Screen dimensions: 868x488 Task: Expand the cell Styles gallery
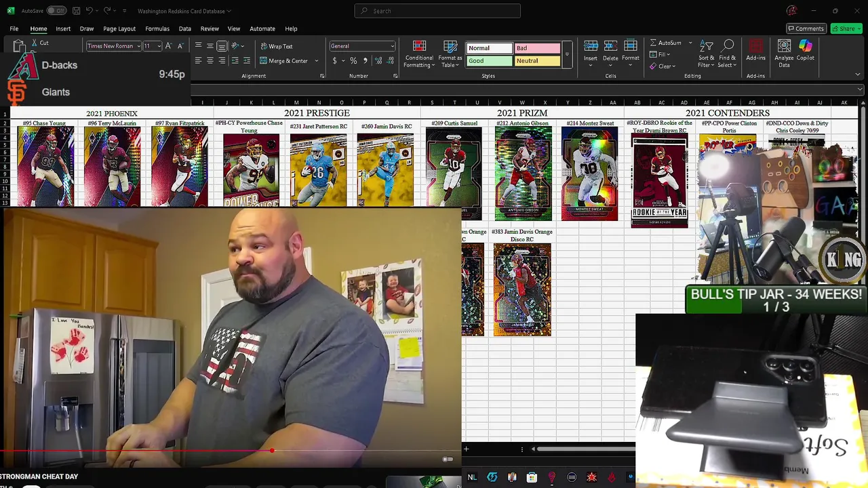[567, 54]
